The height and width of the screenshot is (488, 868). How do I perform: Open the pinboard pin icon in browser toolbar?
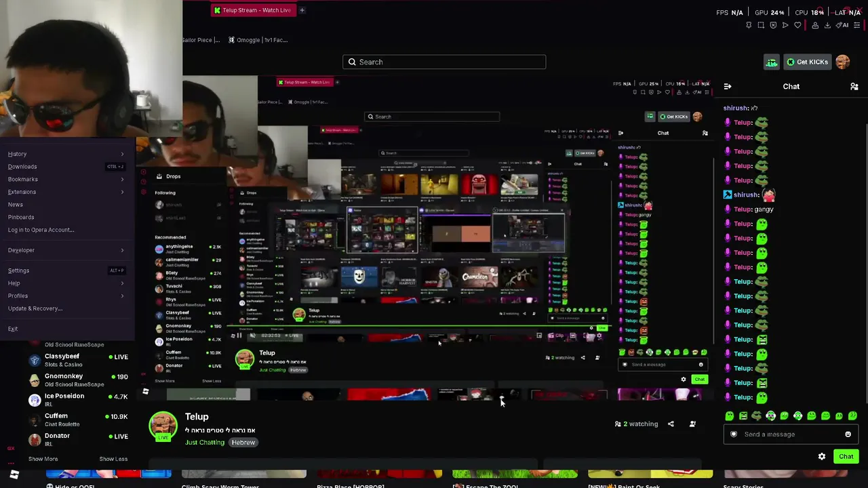click(x=749, y=25)
